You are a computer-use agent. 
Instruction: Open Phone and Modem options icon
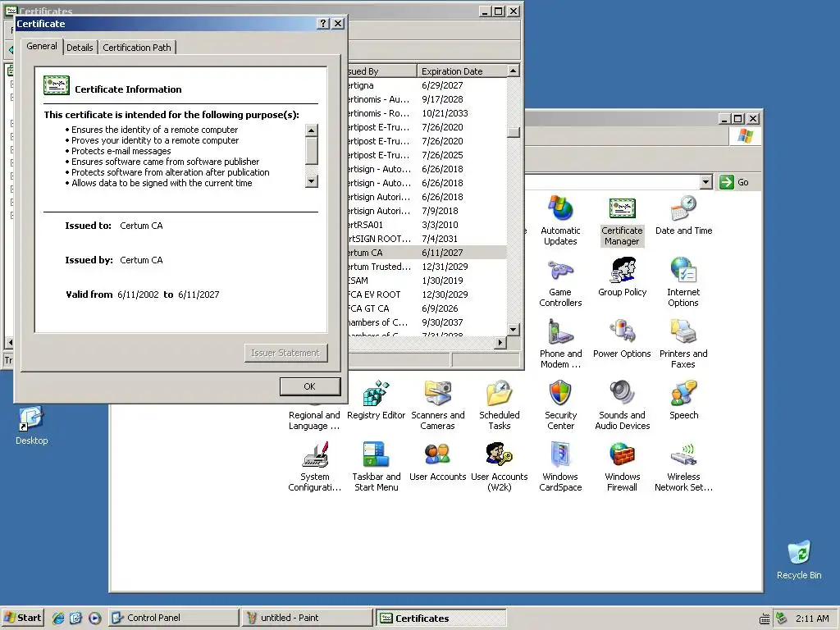[560, 344]
